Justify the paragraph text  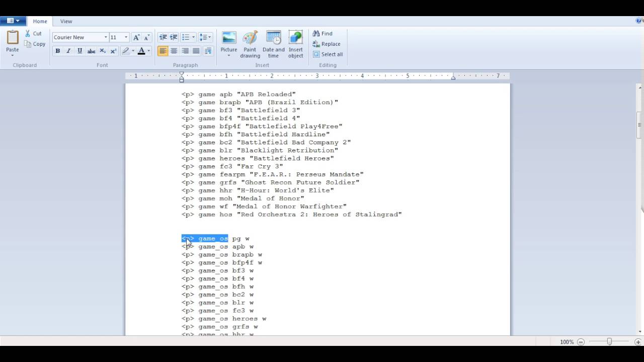(x=196, y=51)
